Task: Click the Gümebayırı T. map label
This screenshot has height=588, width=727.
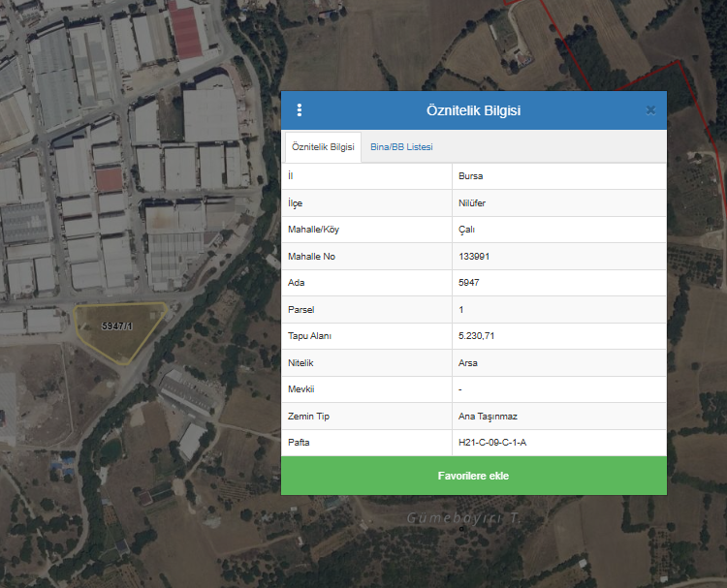Action: pyautogui.click(x=463, y=520)
